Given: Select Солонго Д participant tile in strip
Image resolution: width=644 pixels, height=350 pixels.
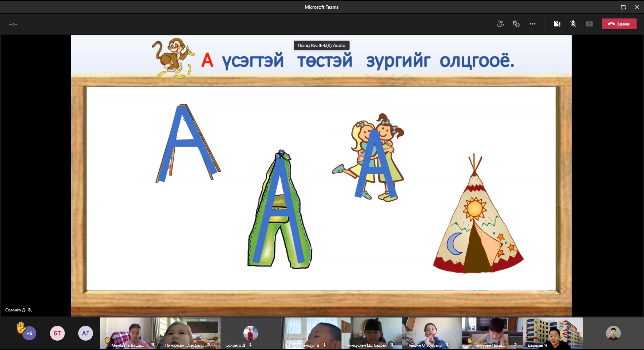Looking at the screenshot, I should click(x=251, y=333).
